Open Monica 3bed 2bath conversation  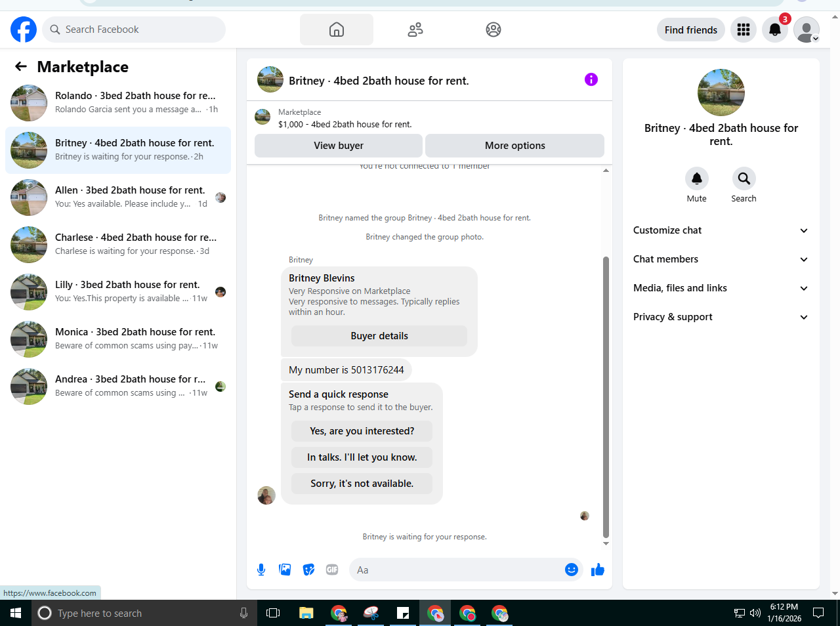(118, 339)
